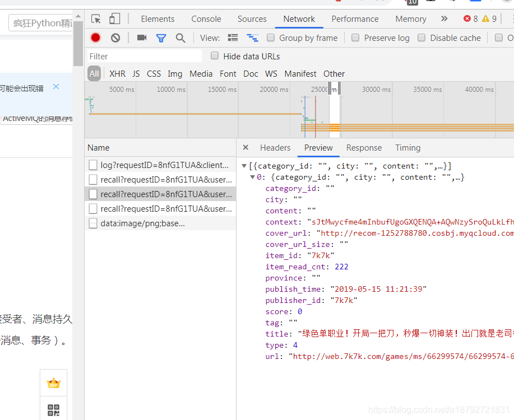Viewport: 514px width, 420px height.
Task: Toggle the waterfall overview view icon
Action: (252, 38)
